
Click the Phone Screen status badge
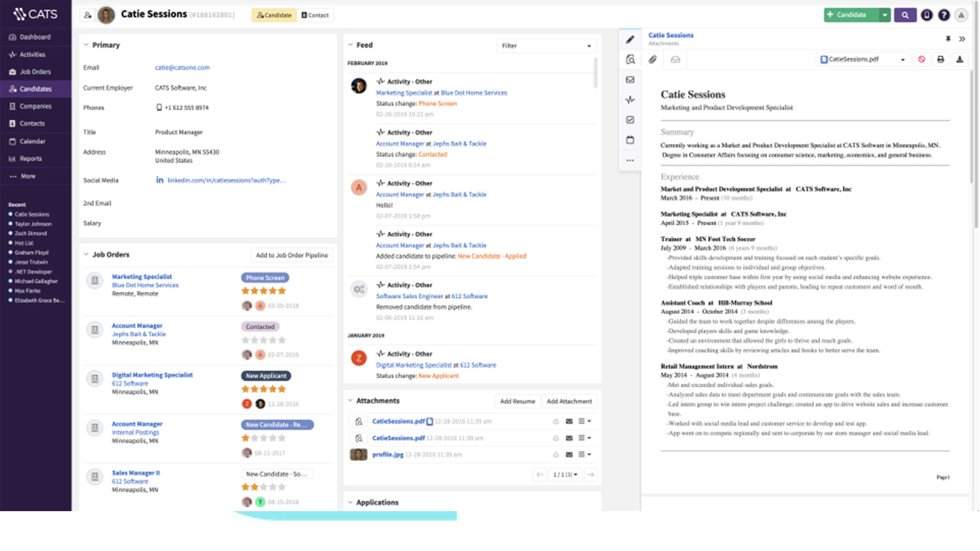[x=265, y=278]
